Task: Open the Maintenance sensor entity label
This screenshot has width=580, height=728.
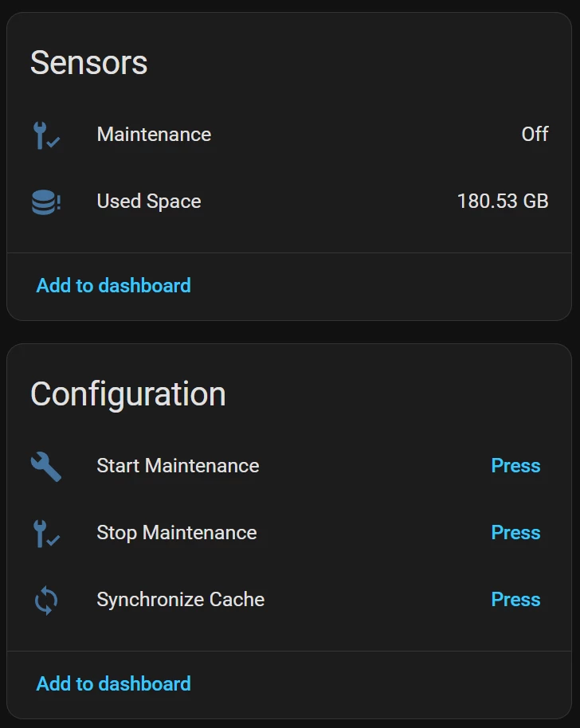Action: tap(154, 135)
